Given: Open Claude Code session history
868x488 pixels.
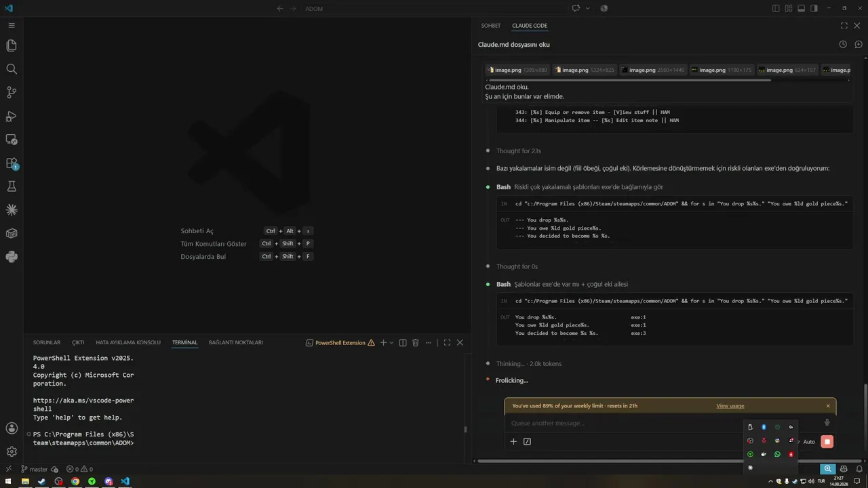Looking at the screenshot, I should coord(843,44).
